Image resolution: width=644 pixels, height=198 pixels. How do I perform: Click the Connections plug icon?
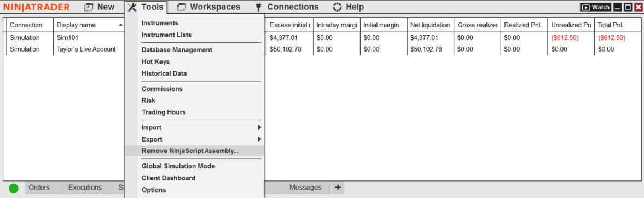[258, 7]
